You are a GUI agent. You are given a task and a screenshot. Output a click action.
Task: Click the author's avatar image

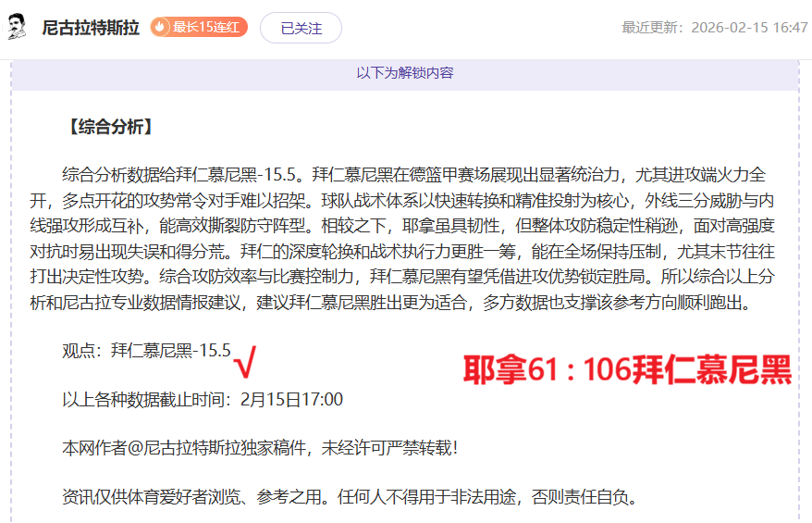tap(17, 28)
